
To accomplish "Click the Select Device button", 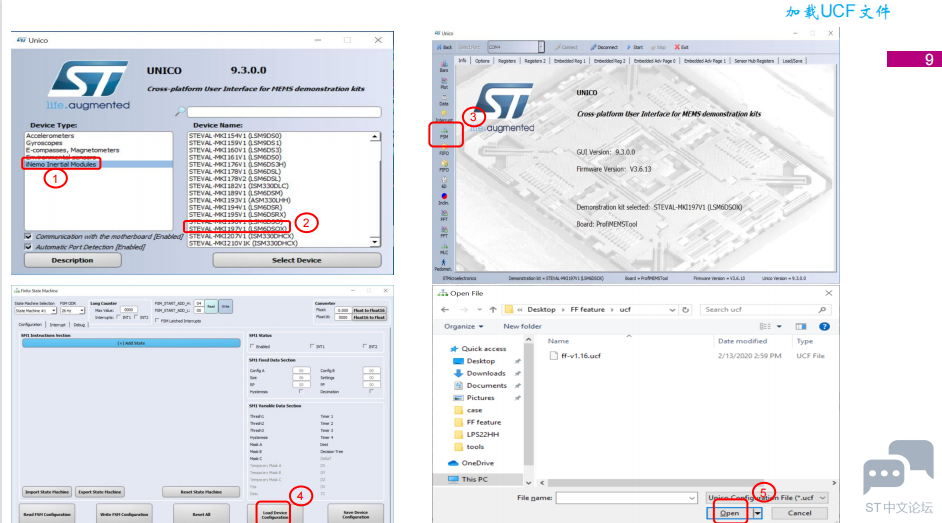I will coord(297,260).
